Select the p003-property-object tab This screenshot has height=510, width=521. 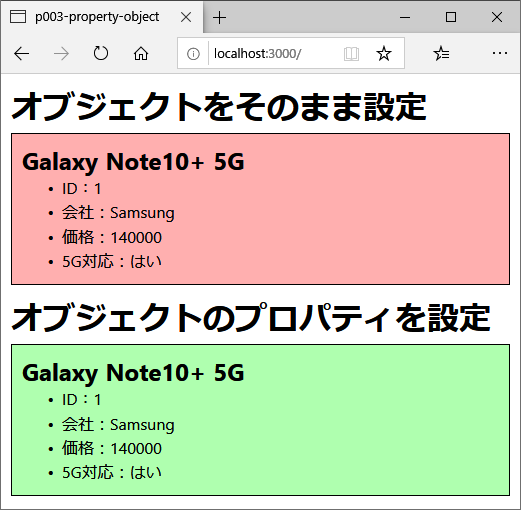coord(102,17)
